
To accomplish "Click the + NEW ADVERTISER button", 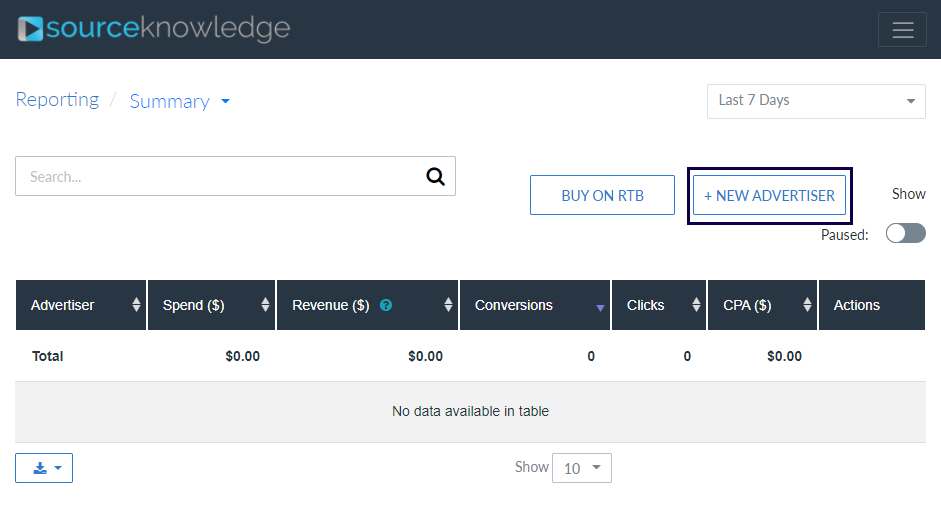I will pyautogui.click(x=769, y=195).
